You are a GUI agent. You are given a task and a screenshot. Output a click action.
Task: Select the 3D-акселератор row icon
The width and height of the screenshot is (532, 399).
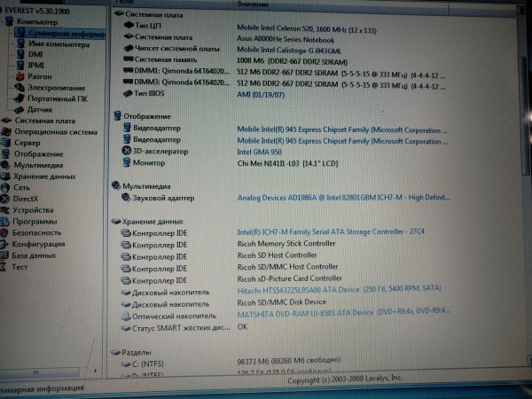tap(125, 151)
